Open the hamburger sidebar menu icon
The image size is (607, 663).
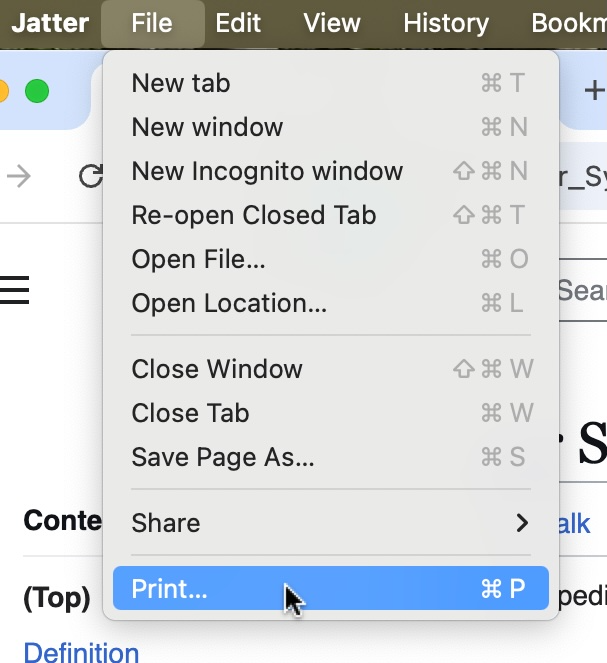tap(14, 290)
